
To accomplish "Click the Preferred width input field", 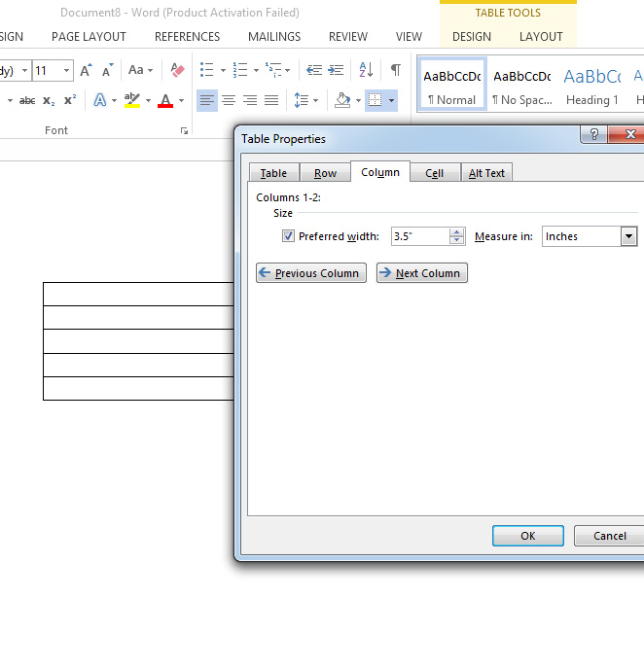I will pos(420,236).
